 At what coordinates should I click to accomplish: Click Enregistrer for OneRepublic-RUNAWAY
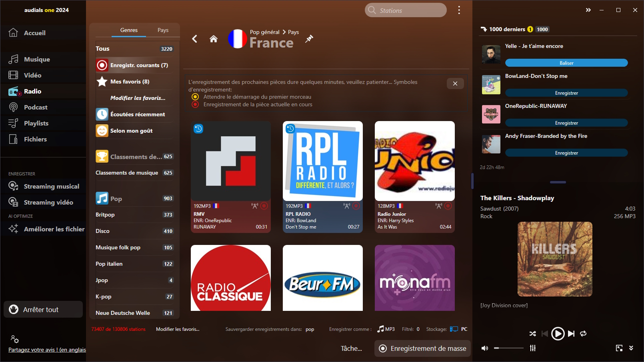tap(566, 123)
